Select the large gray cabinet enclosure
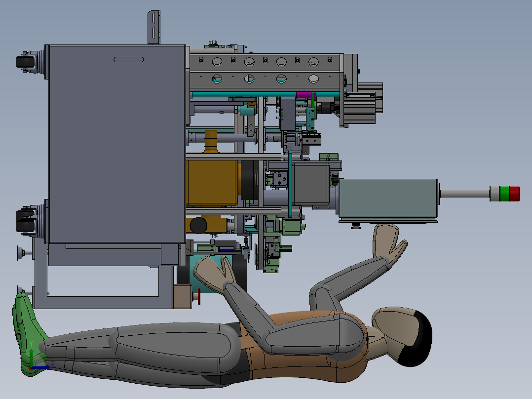 pos(117,144)
